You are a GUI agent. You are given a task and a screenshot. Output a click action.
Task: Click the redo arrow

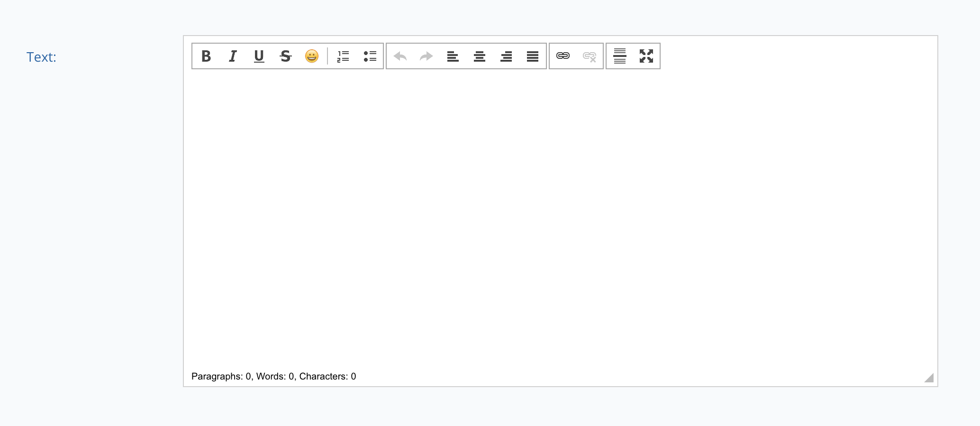point(426,56)
